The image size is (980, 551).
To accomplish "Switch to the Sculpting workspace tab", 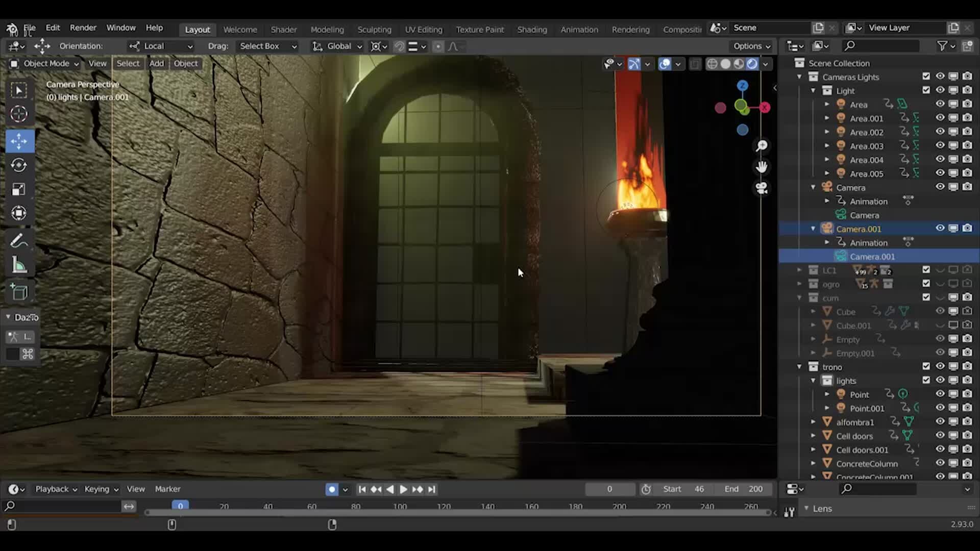I will (374, 30).
